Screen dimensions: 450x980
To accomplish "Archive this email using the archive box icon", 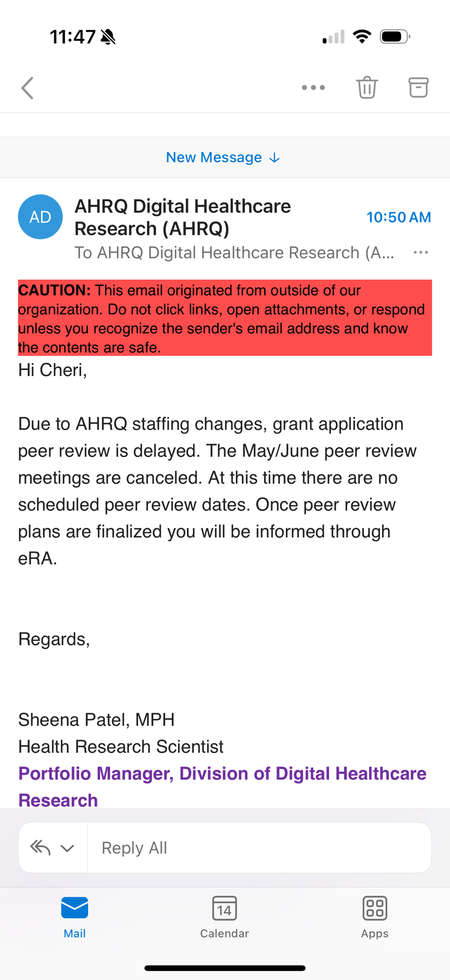I will tap(418, 88).
